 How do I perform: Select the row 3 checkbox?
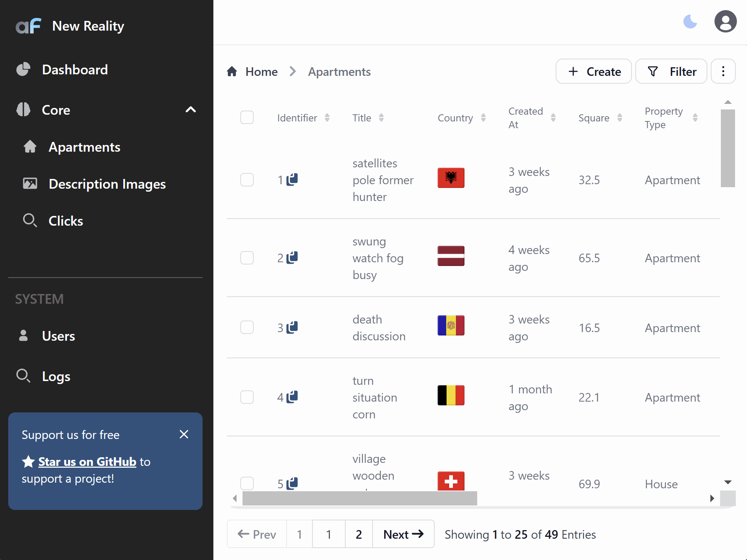point(247,327)
